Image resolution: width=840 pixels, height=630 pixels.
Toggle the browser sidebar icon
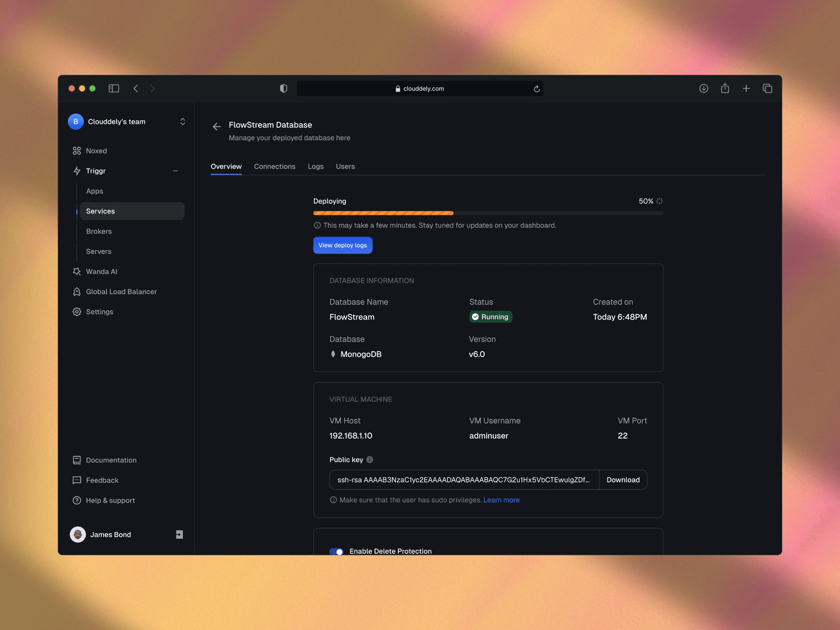pos(114,89)
